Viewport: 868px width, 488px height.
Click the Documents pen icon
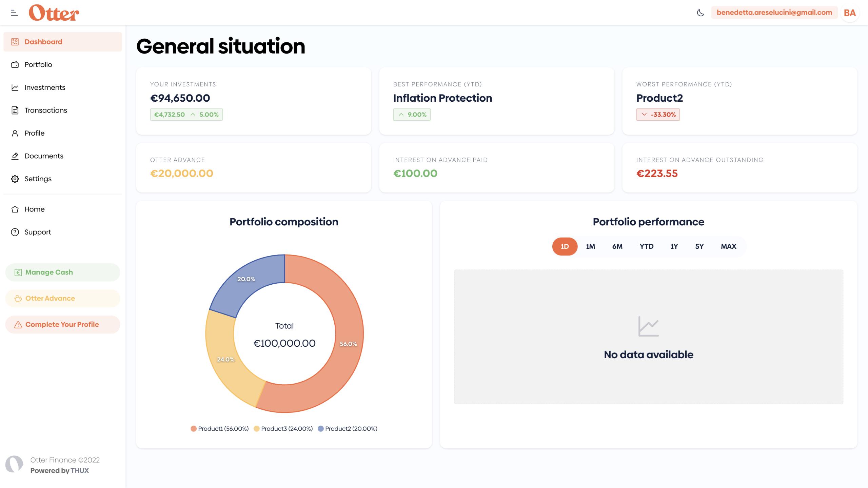15,156
